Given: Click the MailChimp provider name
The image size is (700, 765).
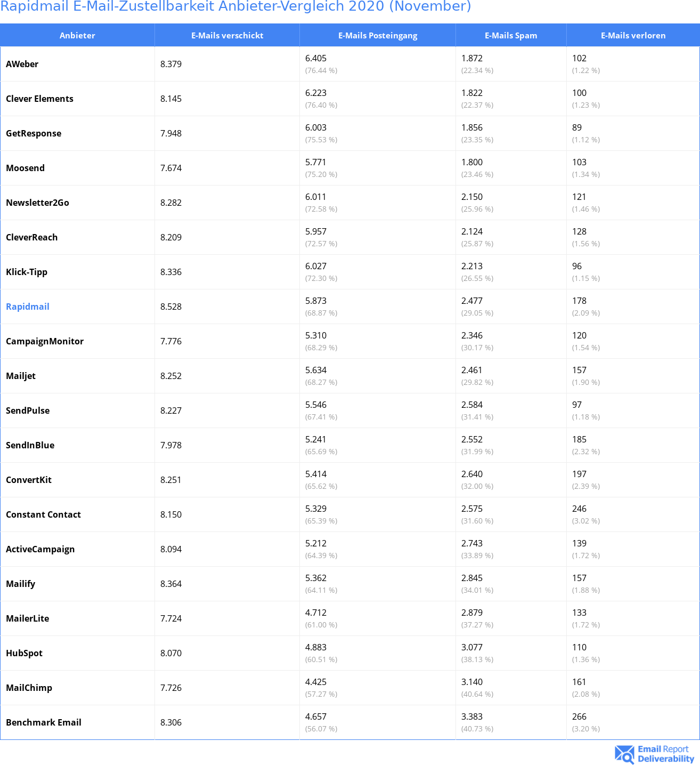Looking at the screenshot, I should [29, 688].
